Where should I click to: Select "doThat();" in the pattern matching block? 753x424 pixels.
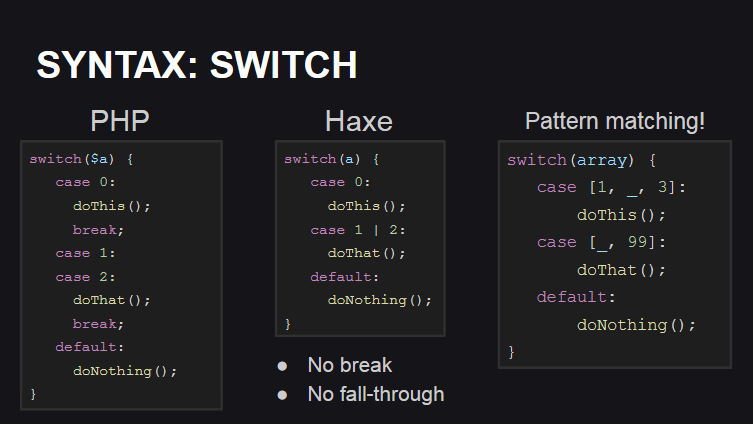click(x=621, y=270)
